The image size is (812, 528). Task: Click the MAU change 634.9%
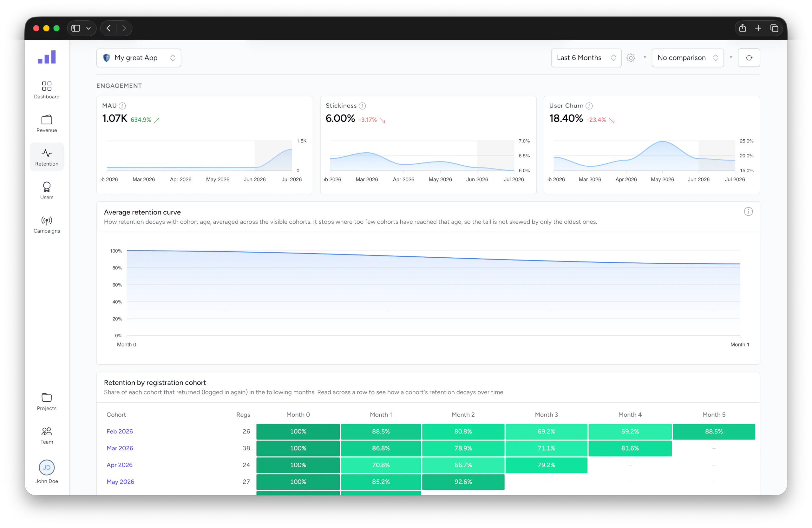[x=141, y=120]
